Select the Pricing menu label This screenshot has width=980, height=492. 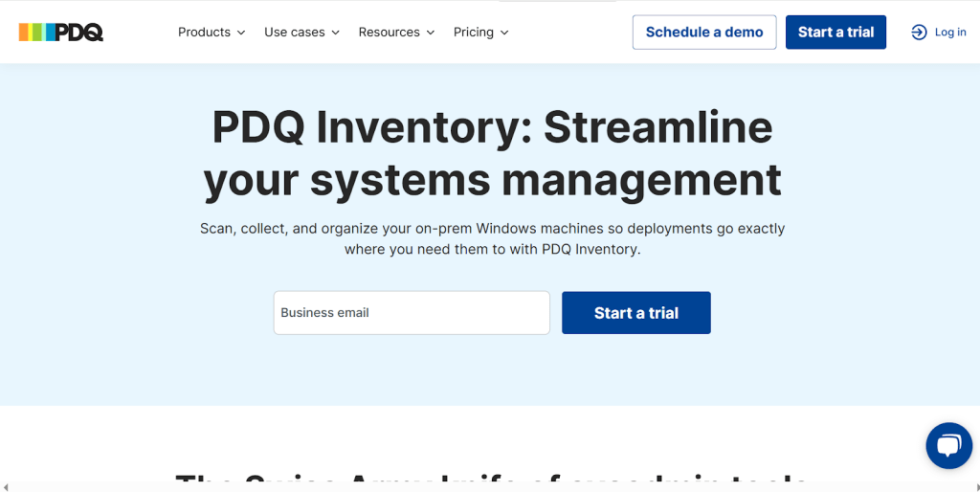(x=474, y=33)
